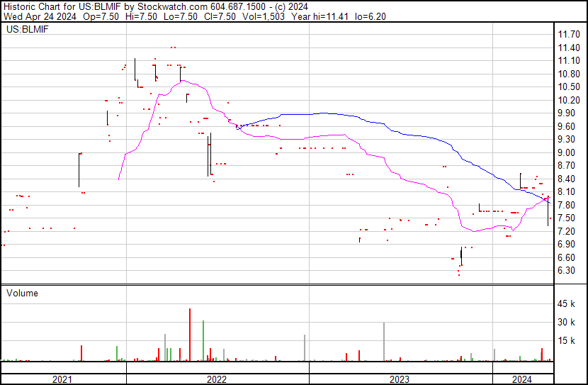The height and width of the screenshot is (385, 588).
Task: Click the 10.80 price axis label
Action: pos(569,74)
